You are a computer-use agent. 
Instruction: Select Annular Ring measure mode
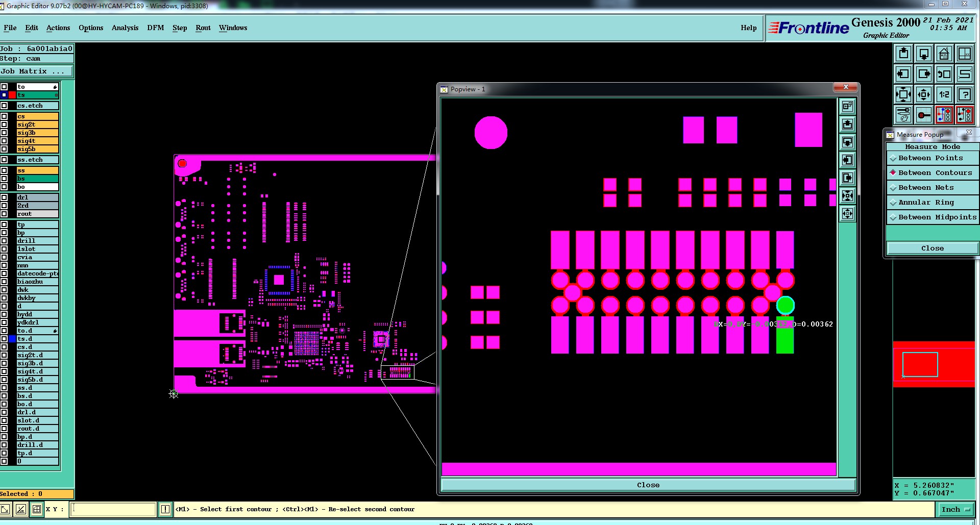point(932,203)
